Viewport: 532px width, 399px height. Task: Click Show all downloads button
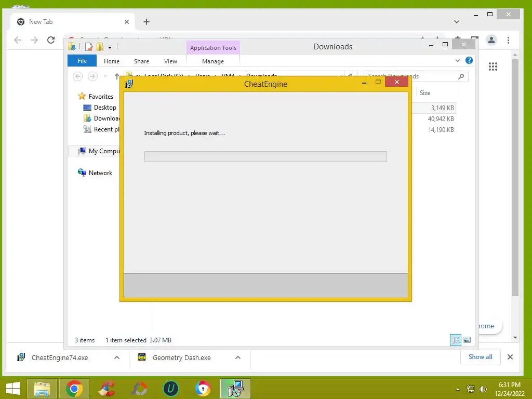coord(480,357)
